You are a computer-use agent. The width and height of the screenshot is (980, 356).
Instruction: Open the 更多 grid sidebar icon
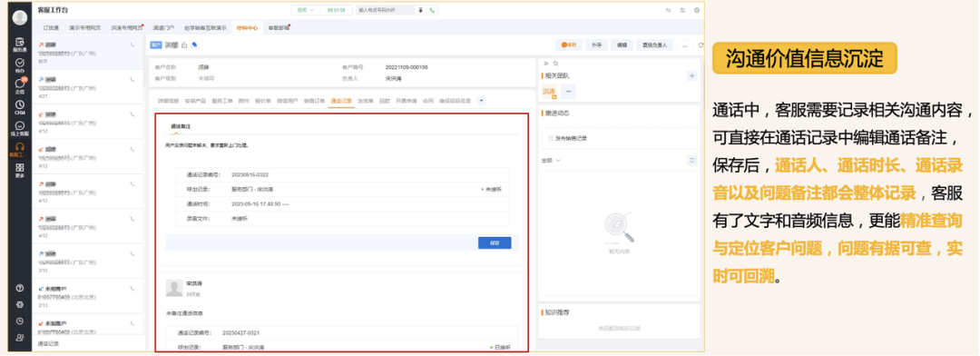click(20, 170)
